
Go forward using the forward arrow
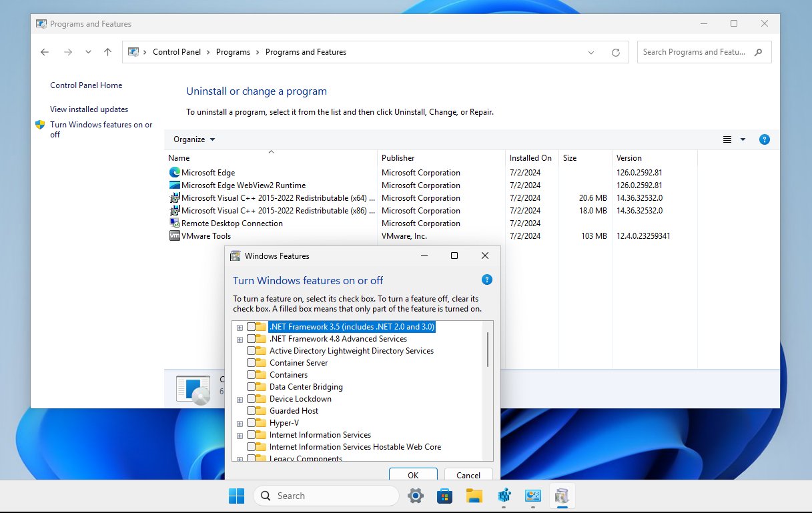point(68,52)
